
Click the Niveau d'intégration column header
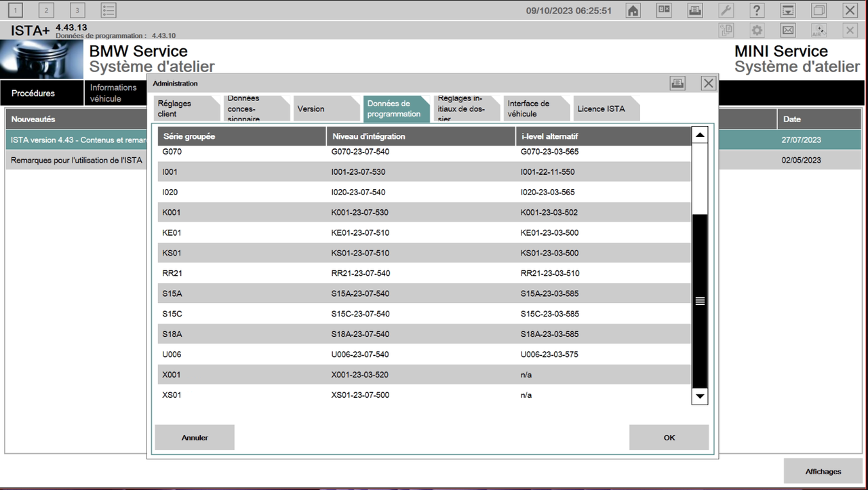(421, 136)
